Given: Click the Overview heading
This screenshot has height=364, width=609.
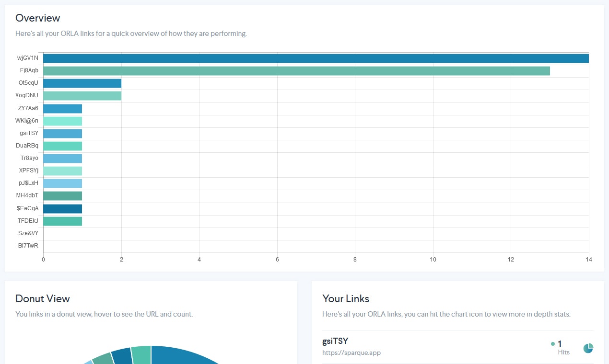Looking at the screenshot, I should [x=38, y=18].
